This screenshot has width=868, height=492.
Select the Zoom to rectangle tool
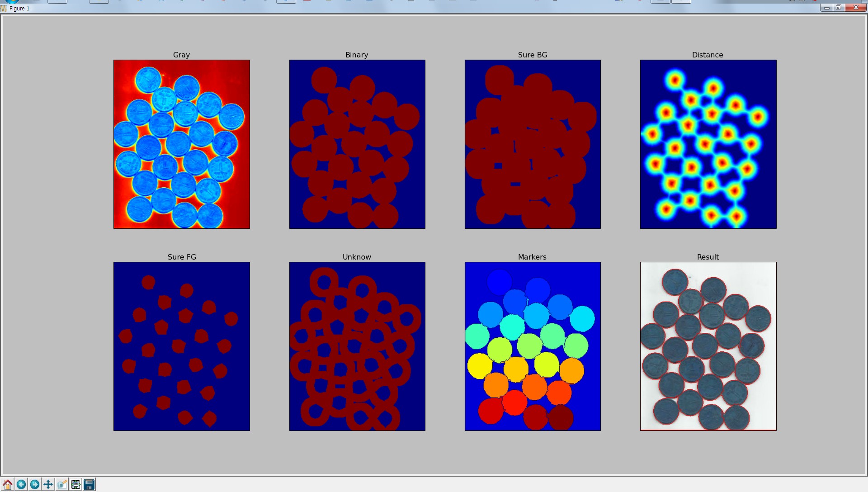point(62,485)
